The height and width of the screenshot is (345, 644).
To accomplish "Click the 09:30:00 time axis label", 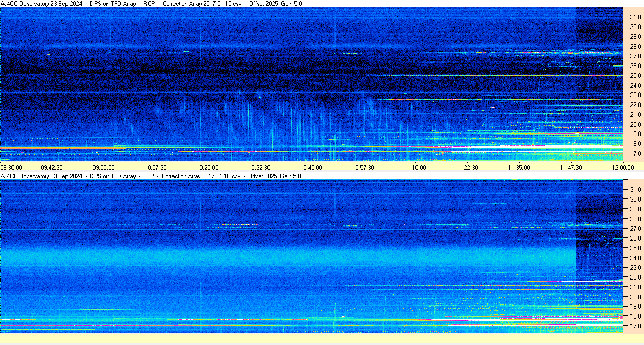I will (11, 167).
